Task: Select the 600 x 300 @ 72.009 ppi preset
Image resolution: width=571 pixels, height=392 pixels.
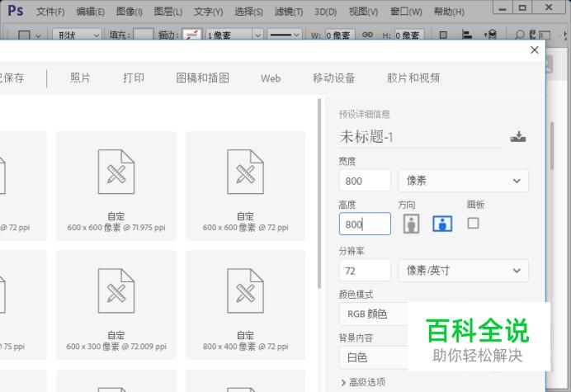Action: (x=116, y=305)
